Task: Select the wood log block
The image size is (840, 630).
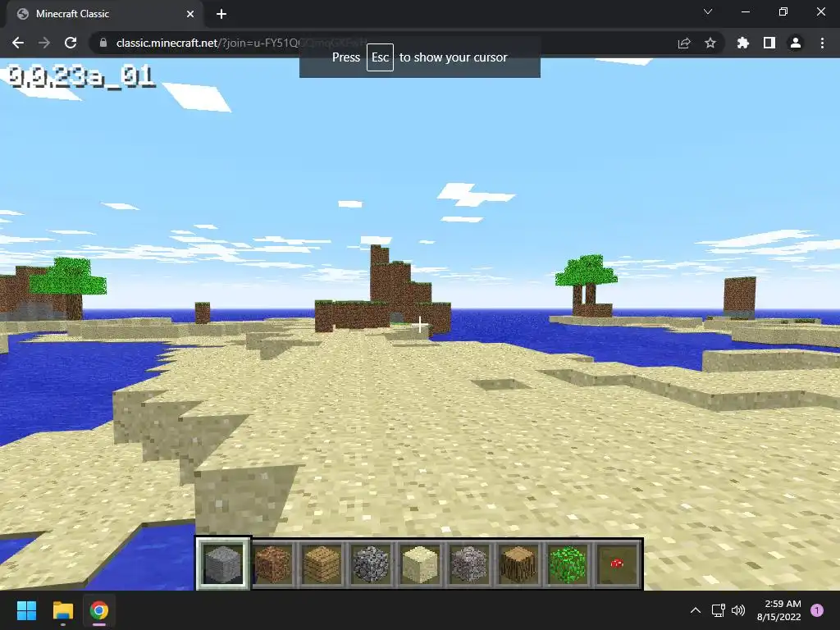Action: (x=518, y=564)
